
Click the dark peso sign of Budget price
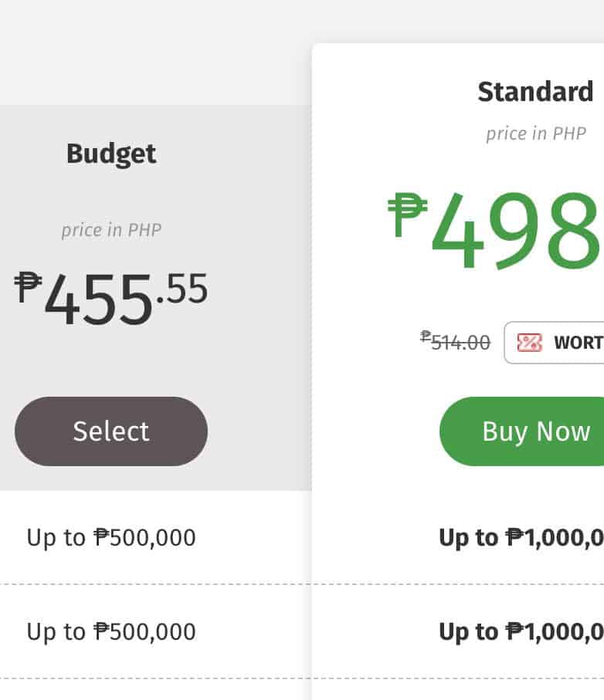28,286
